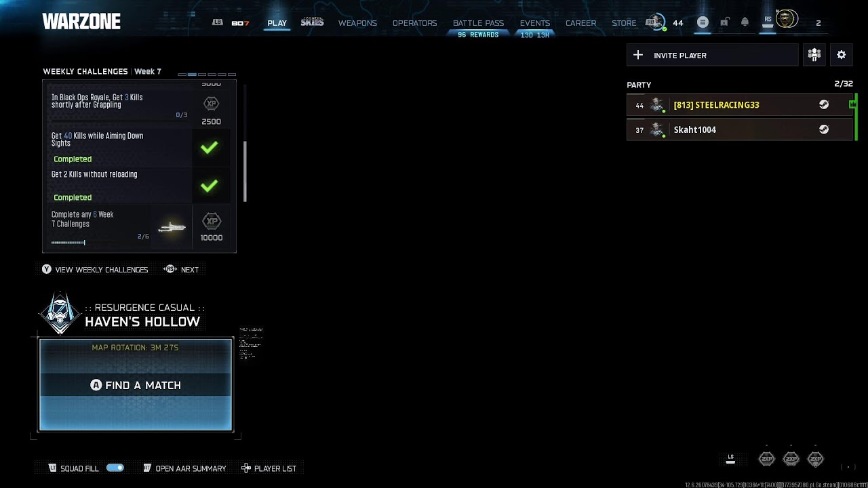This screenshot has height=488, width=868.
Task: Click the Aiming Down Sights challenge text
Action: (x=97, y=140)
